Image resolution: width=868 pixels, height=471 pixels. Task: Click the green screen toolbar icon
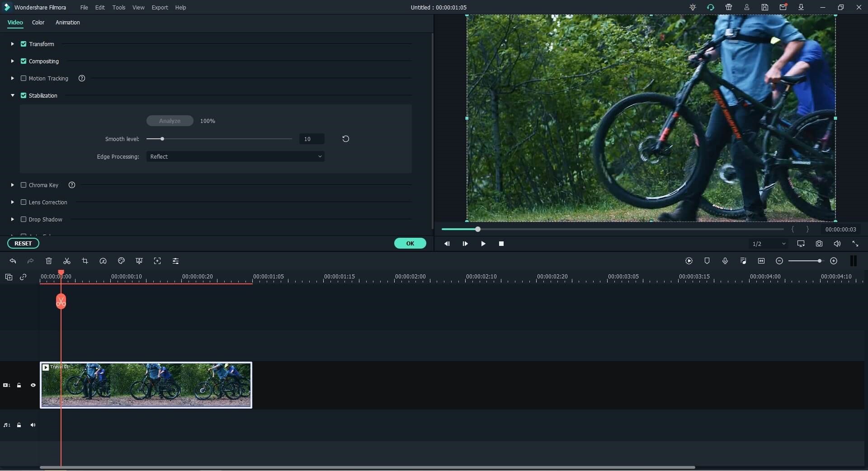(x=139, y=261)
